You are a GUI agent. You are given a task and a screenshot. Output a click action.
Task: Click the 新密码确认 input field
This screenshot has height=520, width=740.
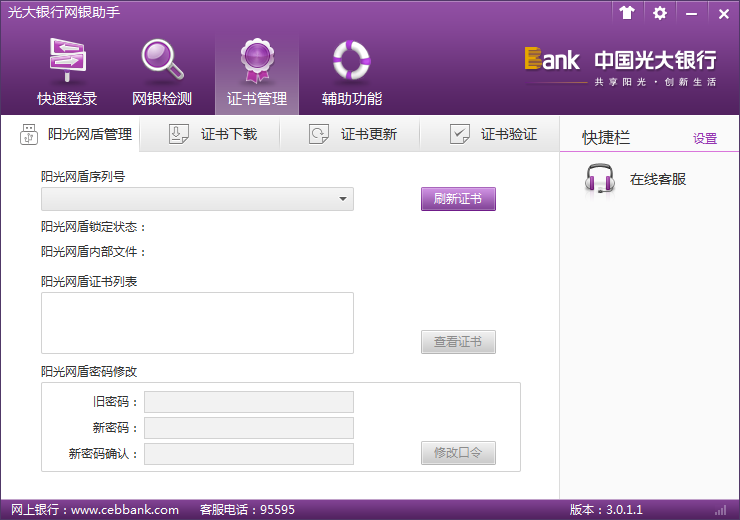click(x=249, y=454)
